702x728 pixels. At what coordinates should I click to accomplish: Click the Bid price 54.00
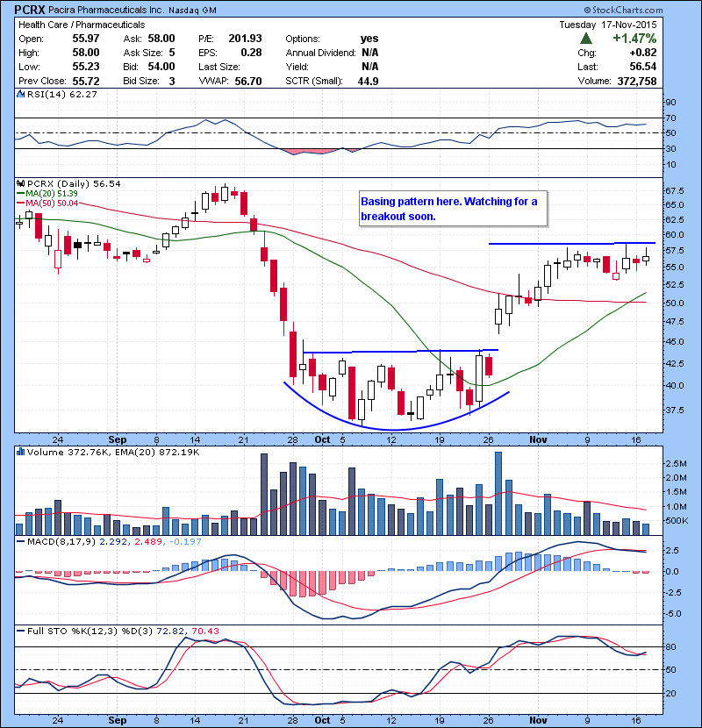[161, 67]
